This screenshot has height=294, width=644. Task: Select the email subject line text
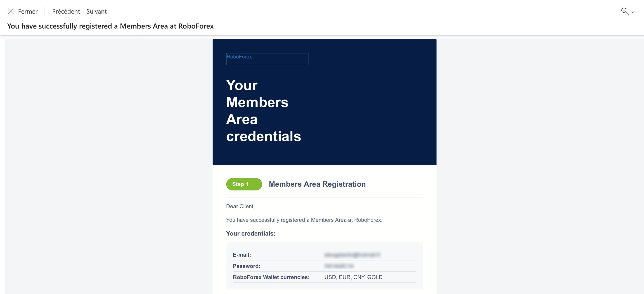coord(111,26)
